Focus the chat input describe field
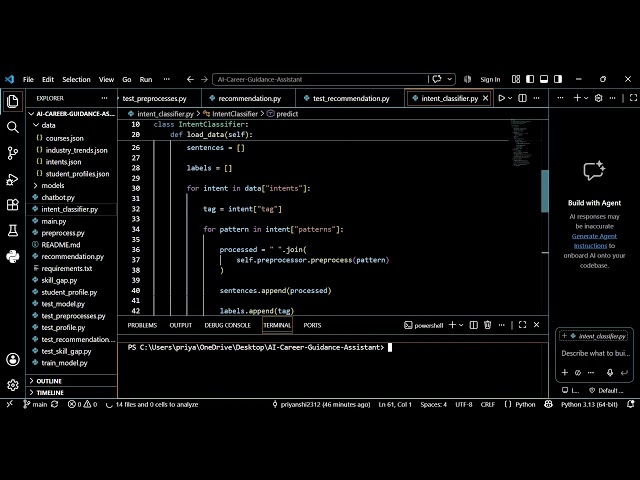The width and height of the screenshot is (640, 480). coord(595,353)
